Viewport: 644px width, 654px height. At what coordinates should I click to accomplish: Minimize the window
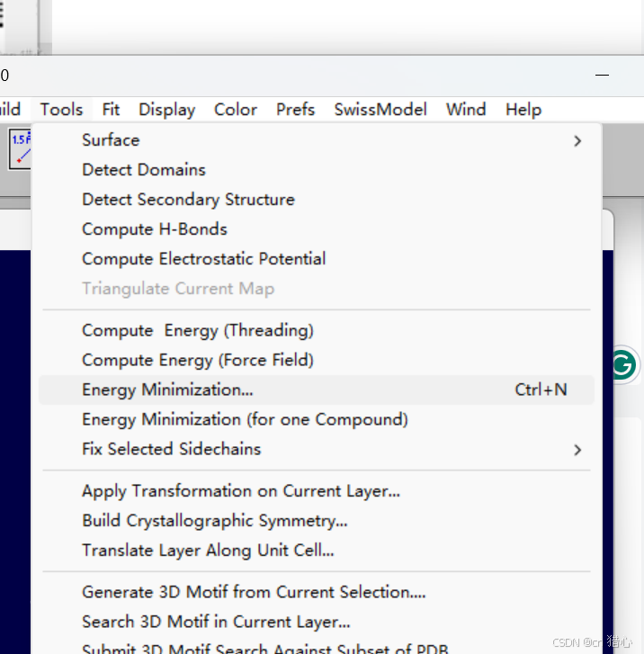(602, 75)
